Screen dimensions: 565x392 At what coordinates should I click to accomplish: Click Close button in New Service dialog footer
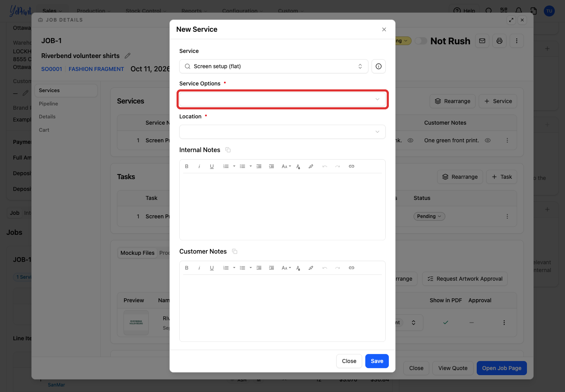(349, 361)
